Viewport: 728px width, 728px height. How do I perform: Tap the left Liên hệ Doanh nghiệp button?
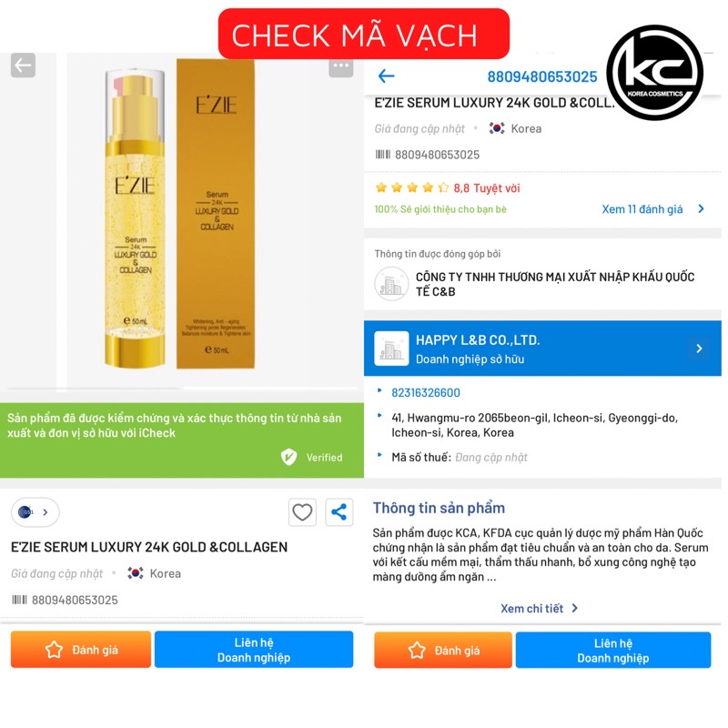pos(254,649)
